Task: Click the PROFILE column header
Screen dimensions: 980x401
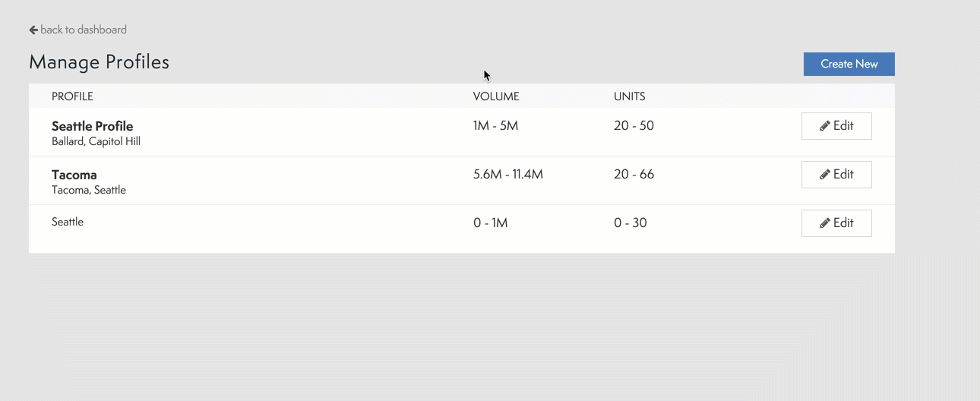Action: [72, 96]
